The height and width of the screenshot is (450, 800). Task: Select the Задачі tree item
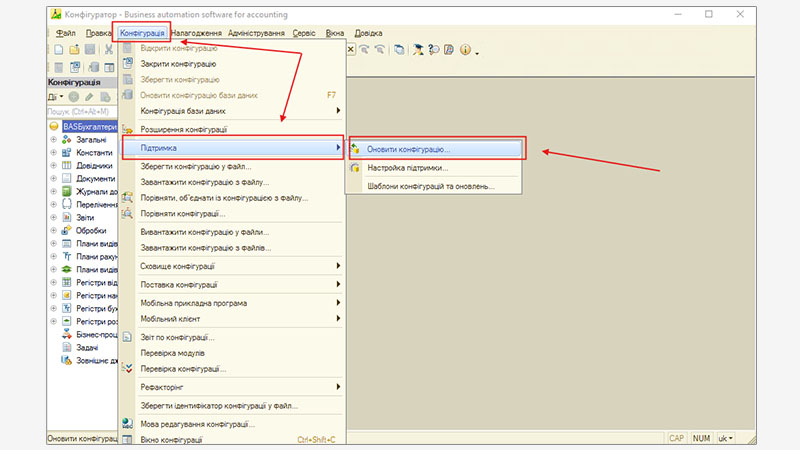click(90, 348)
